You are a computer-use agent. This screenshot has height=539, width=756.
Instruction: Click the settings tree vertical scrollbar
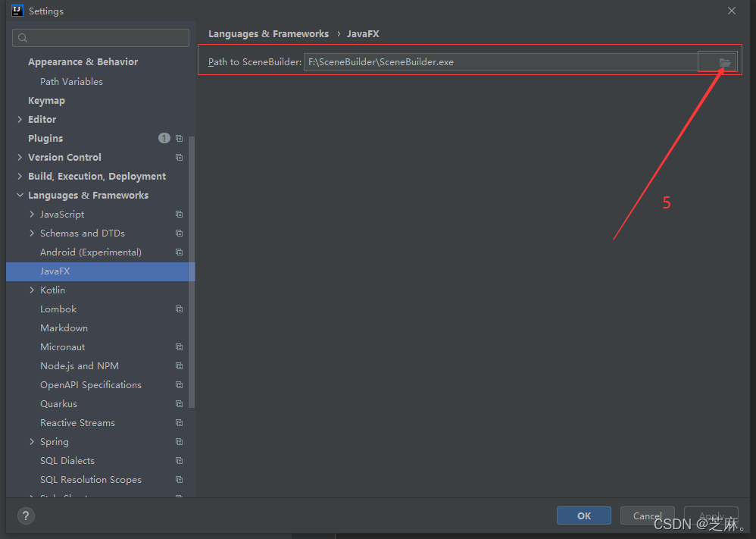click(x=192, y=273)
